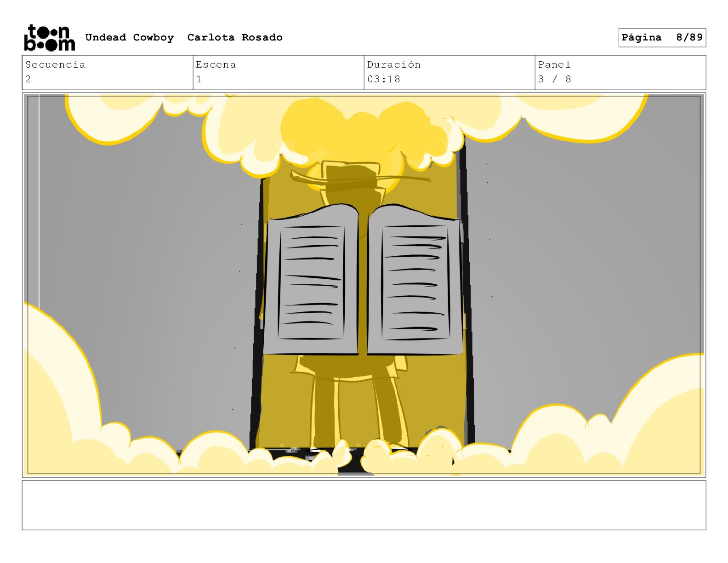Click the left saloon swinging door
This screenshot has height=563, width=728.
click(x=311, y=280)
